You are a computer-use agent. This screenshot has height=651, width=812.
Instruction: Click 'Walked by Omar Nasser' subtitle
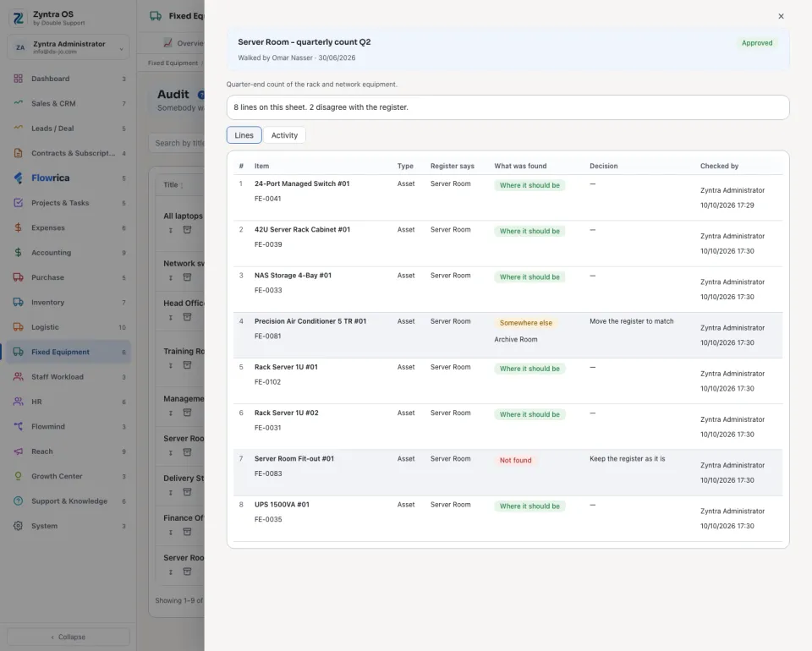pyautogui.click(x=297, y=58)
